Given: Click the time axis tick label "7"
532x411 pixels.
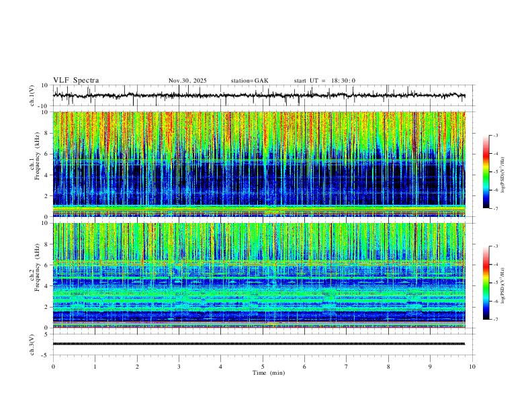Looking at the screenshot, I should (347, 367).
